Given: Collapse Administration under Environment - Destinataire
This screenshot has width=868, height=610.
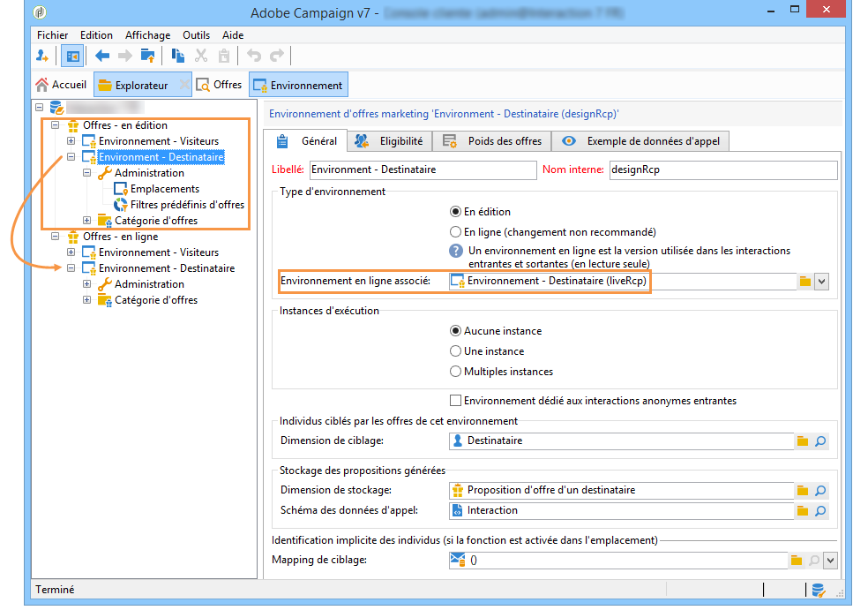Looking at the screenshot, I should coord(87,173).
